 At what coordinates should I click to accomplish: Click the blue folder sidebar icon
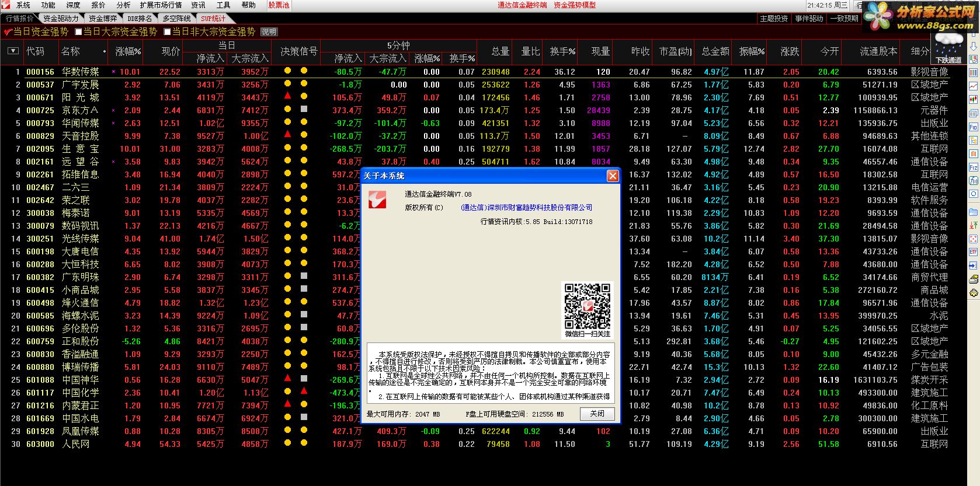(973, 212)
